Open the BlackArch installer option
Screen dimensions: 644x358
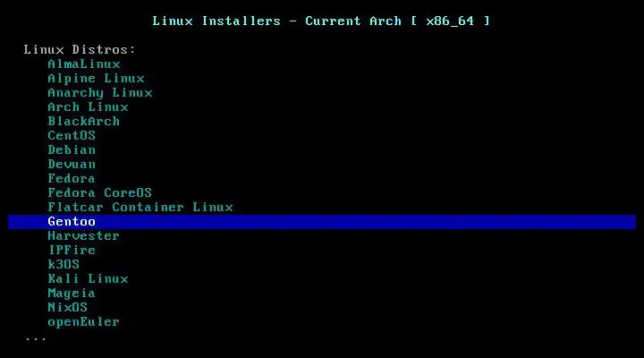point(84,121)
